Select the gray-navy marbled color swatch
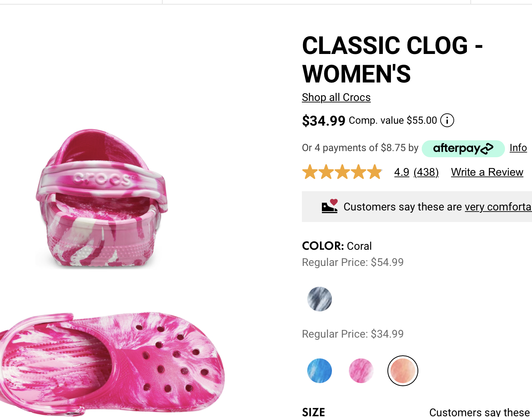Image resolution: width=532 pixels, height=417 pixels. (x=320, y=299)
